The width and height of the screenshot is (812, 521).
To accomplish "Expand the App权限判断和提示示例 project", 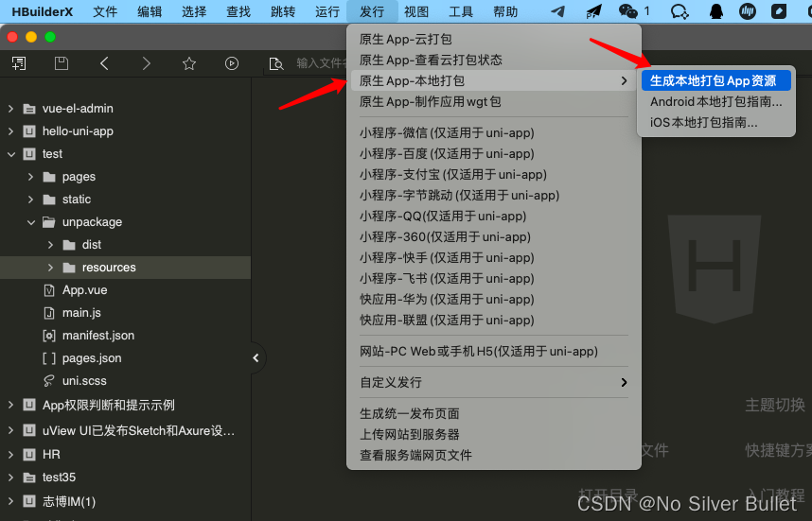I will pos(10,405).
